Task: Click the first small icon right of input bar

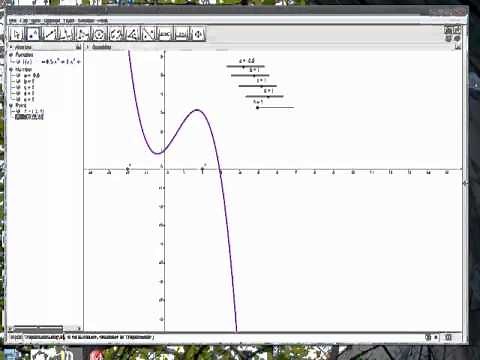Action: pos(429,337)
